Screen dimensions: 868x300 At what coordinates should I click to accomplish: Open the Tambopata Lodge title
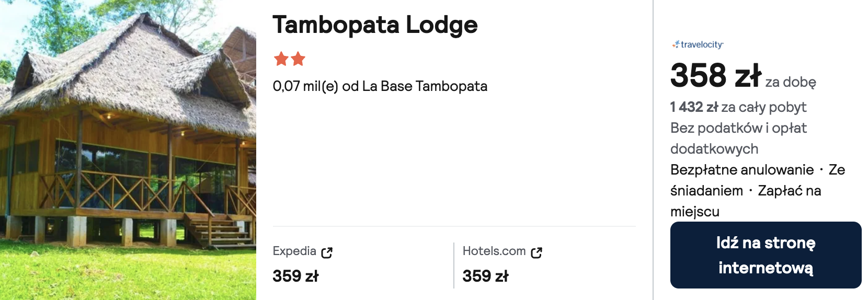click(375, 25)
